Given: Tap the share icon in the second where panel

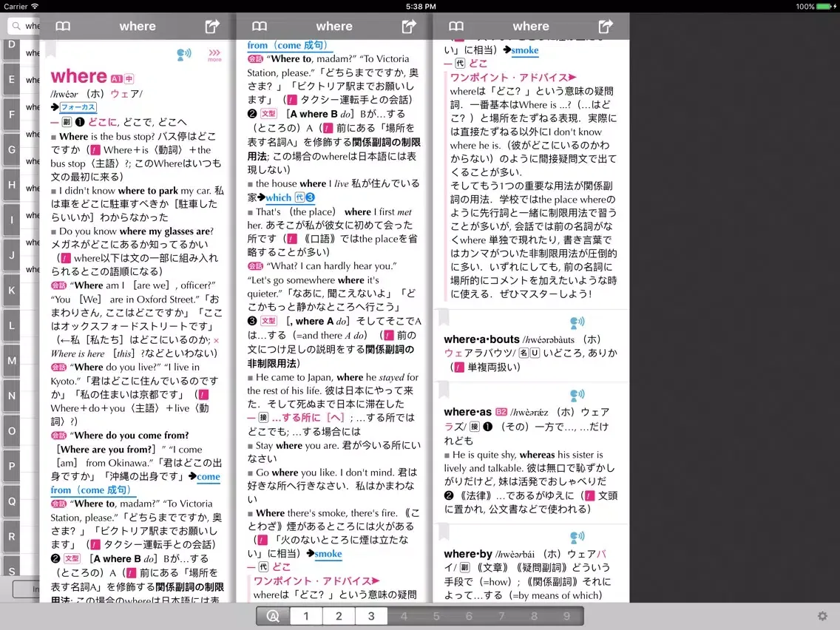Looking at the screenshot, I should (x=410, y=27).
